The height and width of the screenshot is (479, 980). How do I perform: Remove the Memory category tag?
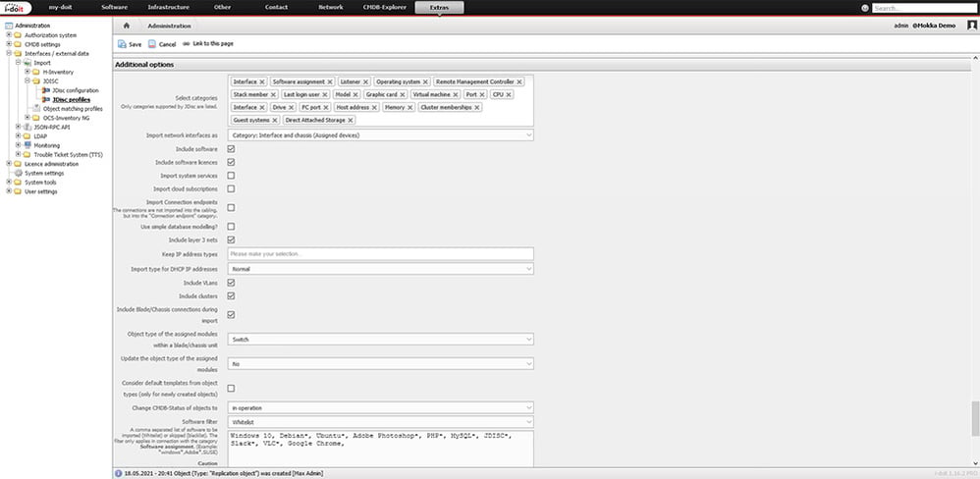click(410, 107)
